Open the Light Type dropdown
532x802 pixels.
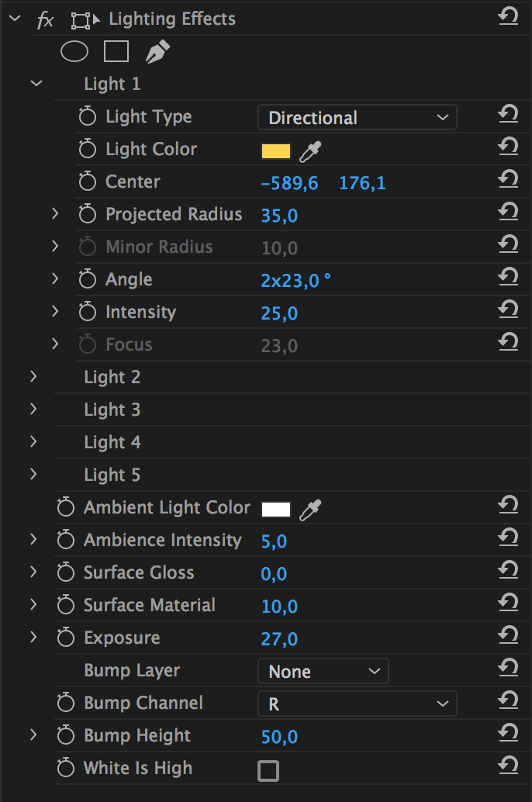pos(357,118)
